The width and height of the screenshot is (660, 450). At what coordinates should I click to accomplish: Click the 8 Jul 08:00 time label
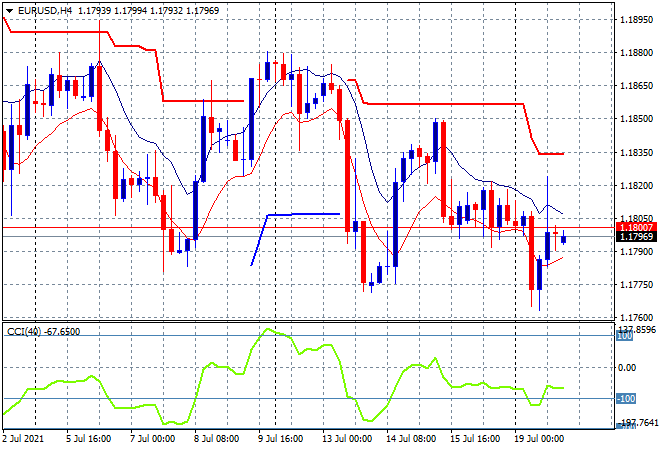[216, 439]
